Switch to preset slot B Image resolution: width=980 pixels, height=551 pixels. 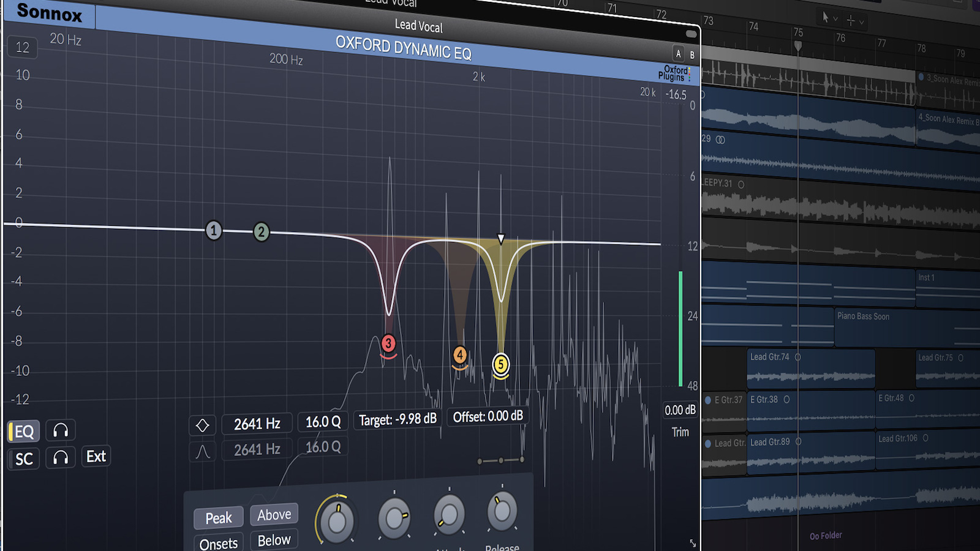pyautogui.click(x=692, y=54)
